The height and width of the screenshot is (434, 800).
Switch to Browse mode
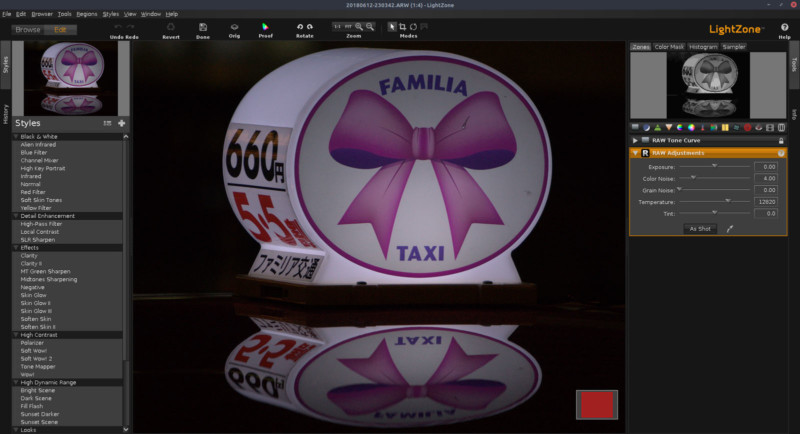click(28, 30)
